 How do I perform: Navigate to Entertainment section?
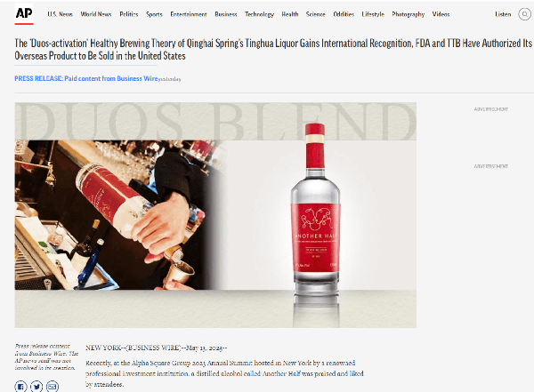pos(189,14)
